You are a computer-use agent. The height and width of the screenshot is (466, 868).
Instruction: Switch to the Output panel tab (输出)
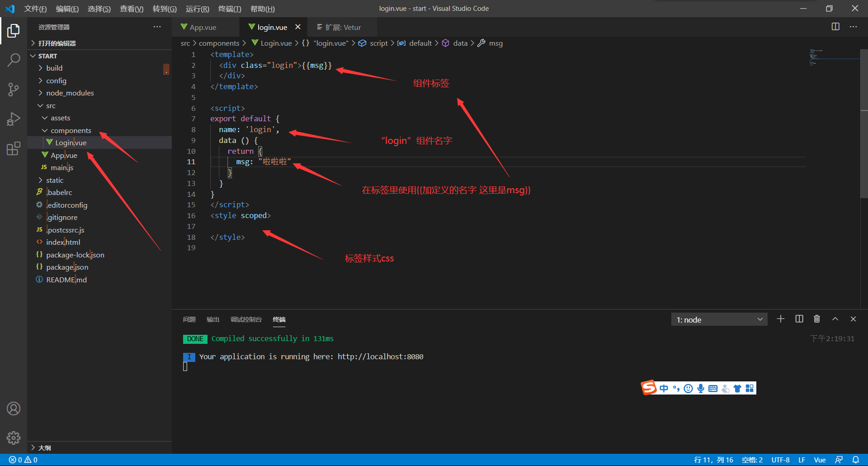click(x=212, y=319)
